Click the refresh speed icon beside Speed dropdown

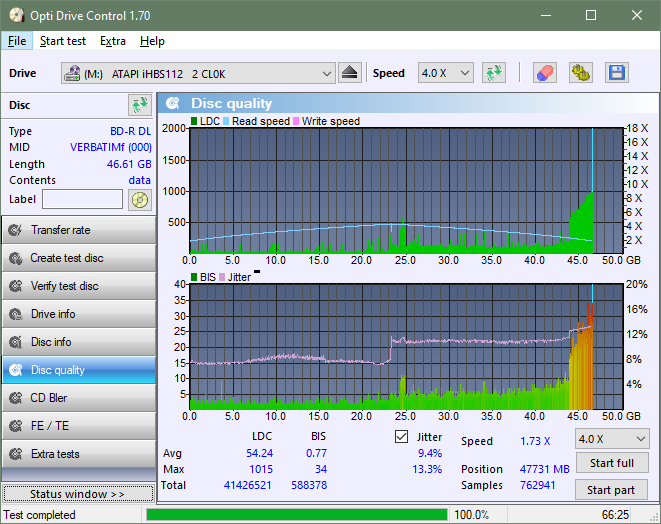coord(494,73)
